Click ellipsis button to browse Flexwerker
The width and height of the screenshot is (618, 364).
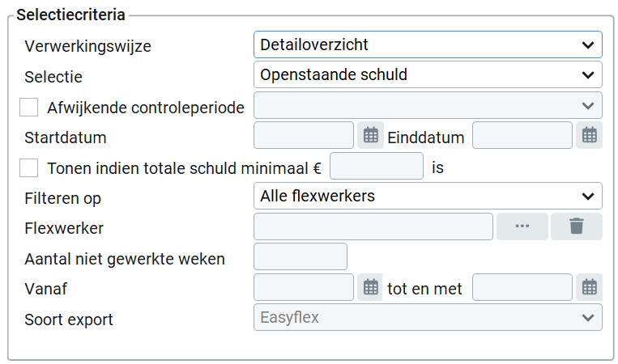pyautogui.click(x=522, y=226)
